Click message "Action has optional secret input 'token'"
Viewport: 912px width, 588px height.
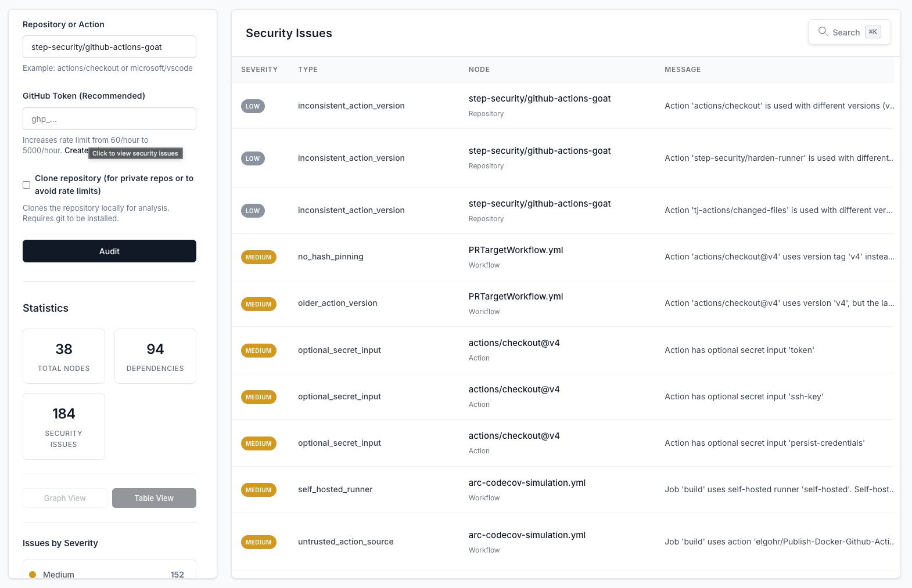(x=739, y=350)
